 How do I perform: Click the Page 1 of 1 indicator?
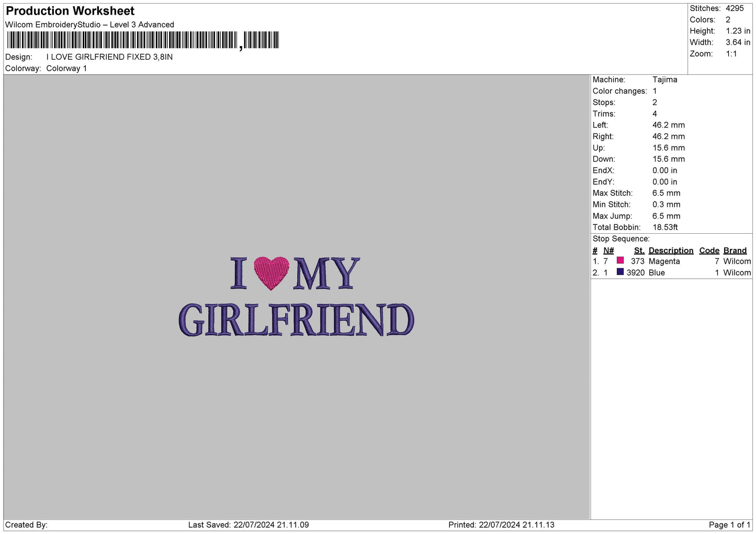click(x=729, y=525)
